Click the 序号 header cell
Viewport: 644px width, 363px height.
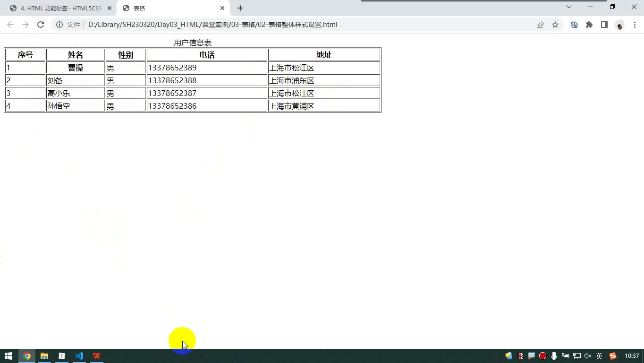click(25, 55)
